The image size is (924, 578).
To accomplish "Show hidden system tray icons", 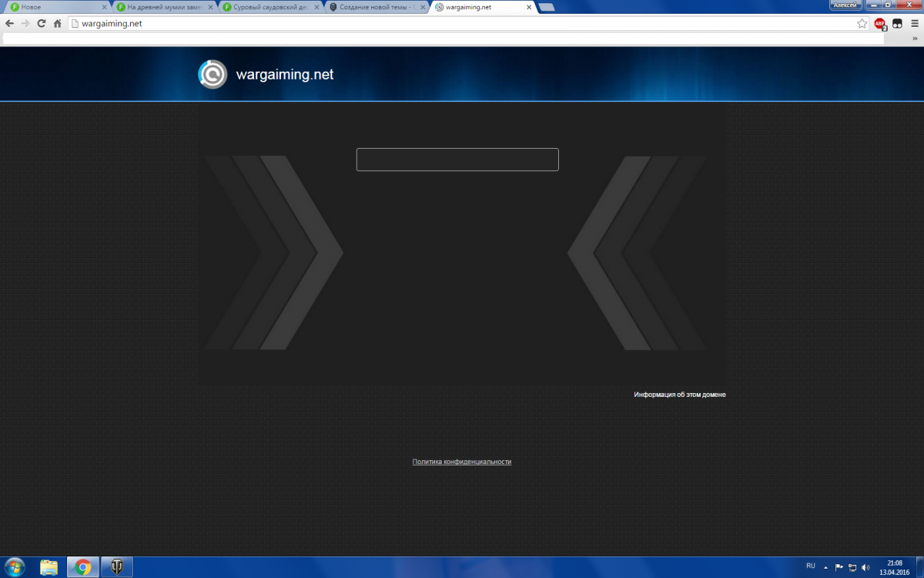I will 826,567.
